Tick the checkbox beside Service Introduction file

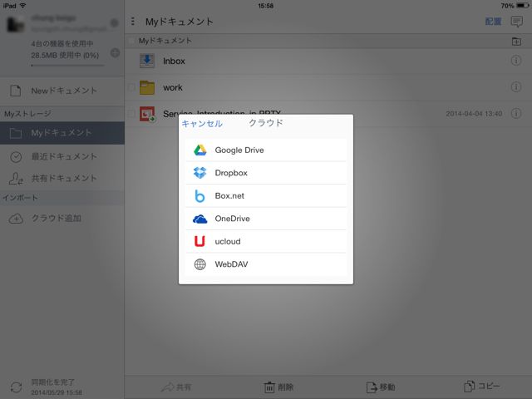pyautogui.click(x=131, y=114)
